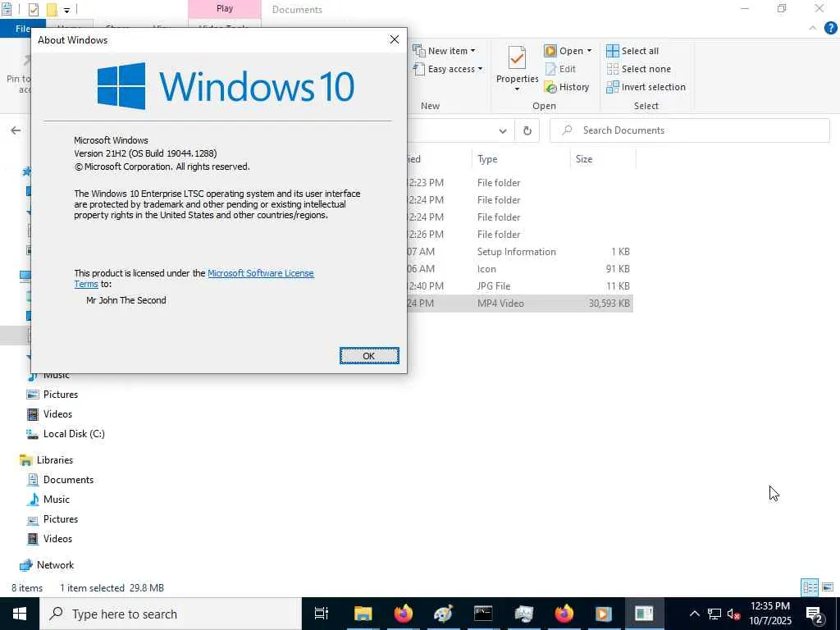Open Task View on the taskbar
The height and width of the screenshot is (630, 840).
tap(322, 614)
